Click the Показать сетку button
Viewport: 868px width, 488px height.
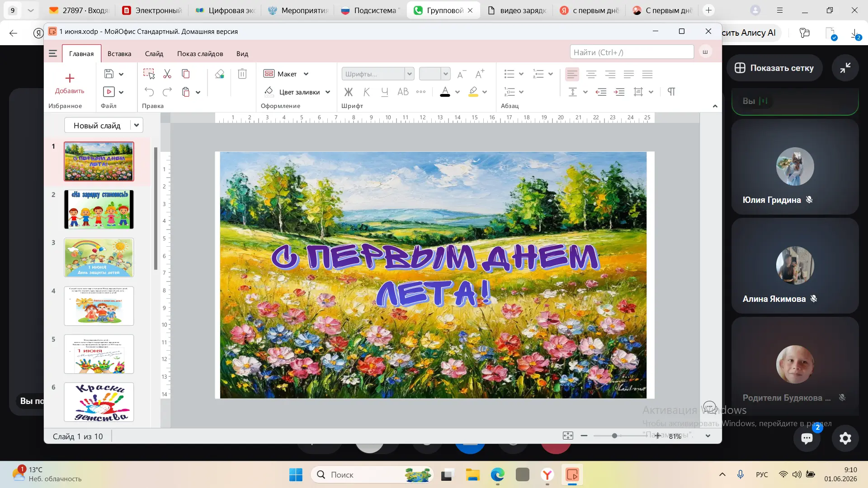774,68
